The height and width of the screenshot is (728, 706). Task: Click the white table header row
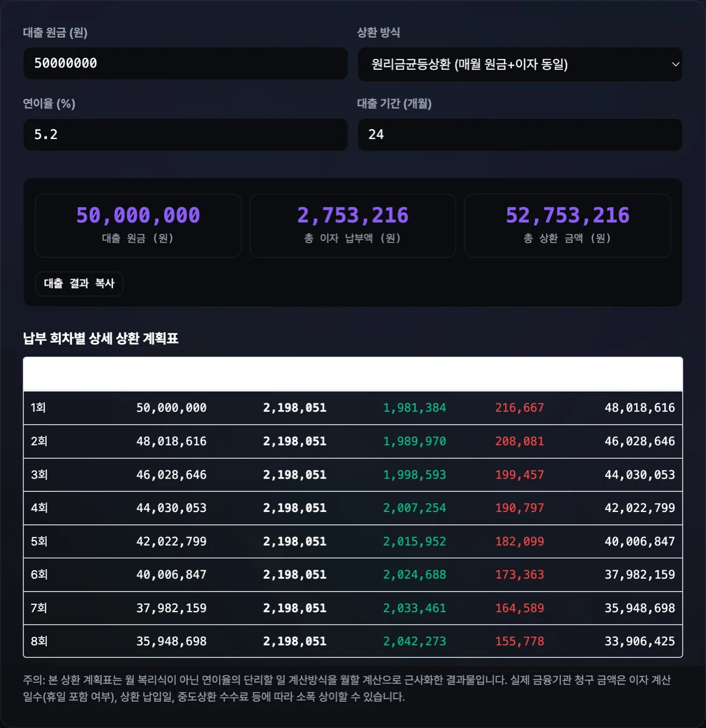[353, 374]
